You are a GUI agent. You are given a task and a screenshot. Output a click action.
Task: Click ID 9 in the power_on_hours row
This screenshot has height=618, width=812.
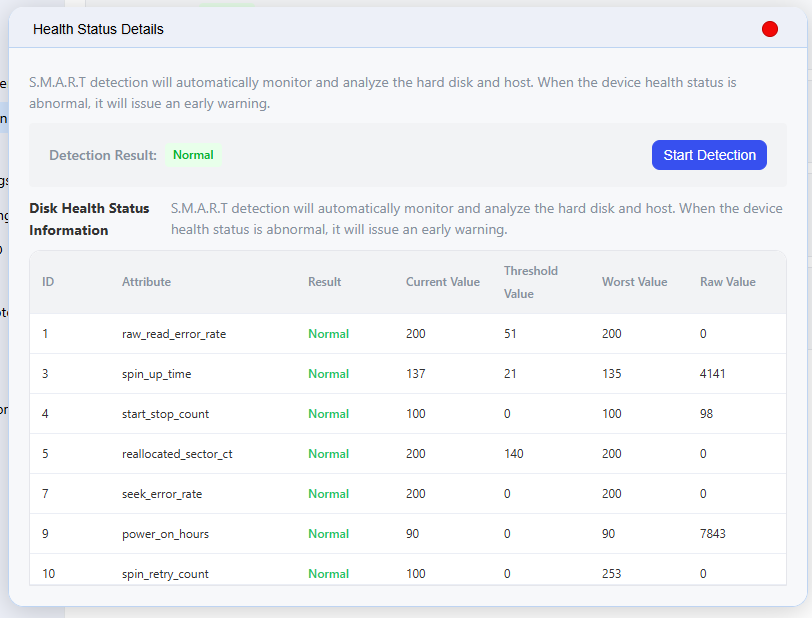46,534
